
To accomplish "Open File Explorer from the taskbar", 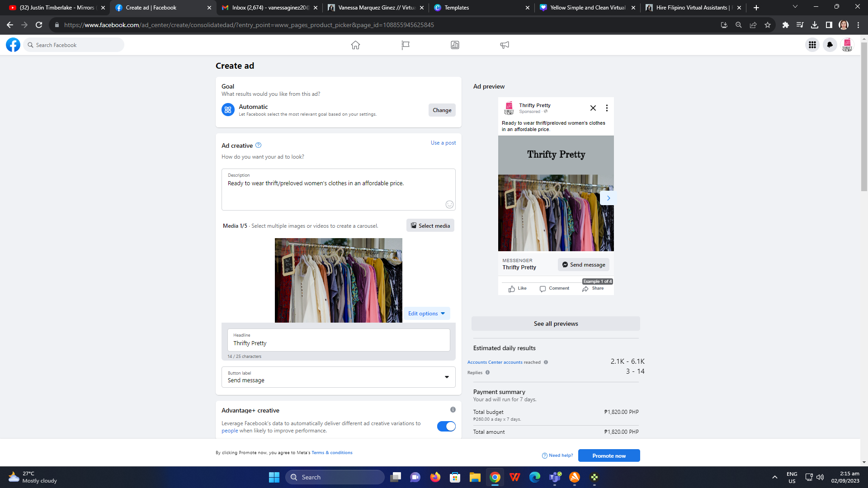I will (x=475, y=477).
